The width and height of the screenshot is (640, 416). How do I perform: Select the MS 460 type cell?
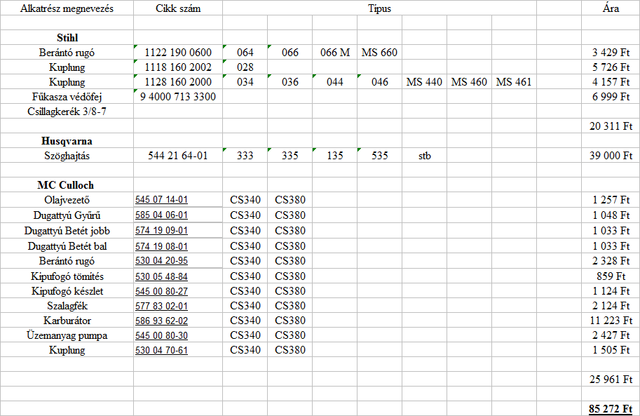tap(469, 82)
